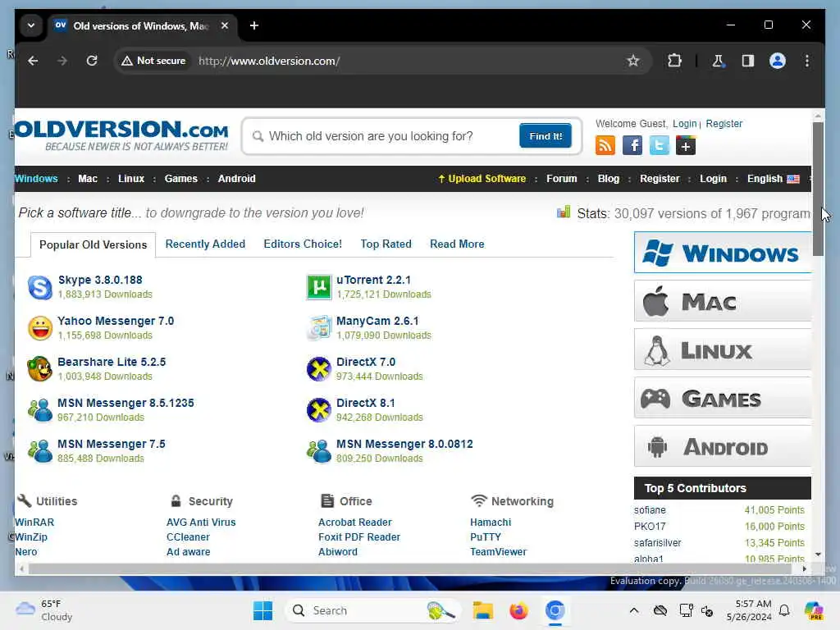This screenshot has width=840, height=630.
Task: Click the Skype app icon
Action: [39, 287]
